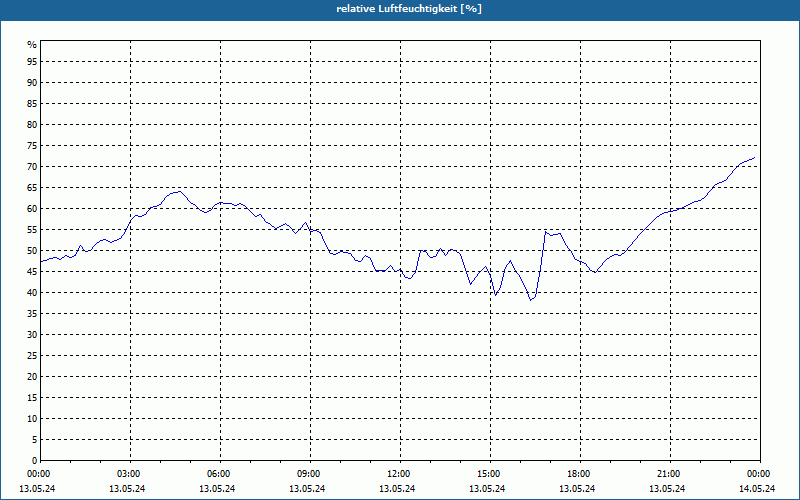
Task: Select the 15:00 time axis label
Action: (488, 474)
